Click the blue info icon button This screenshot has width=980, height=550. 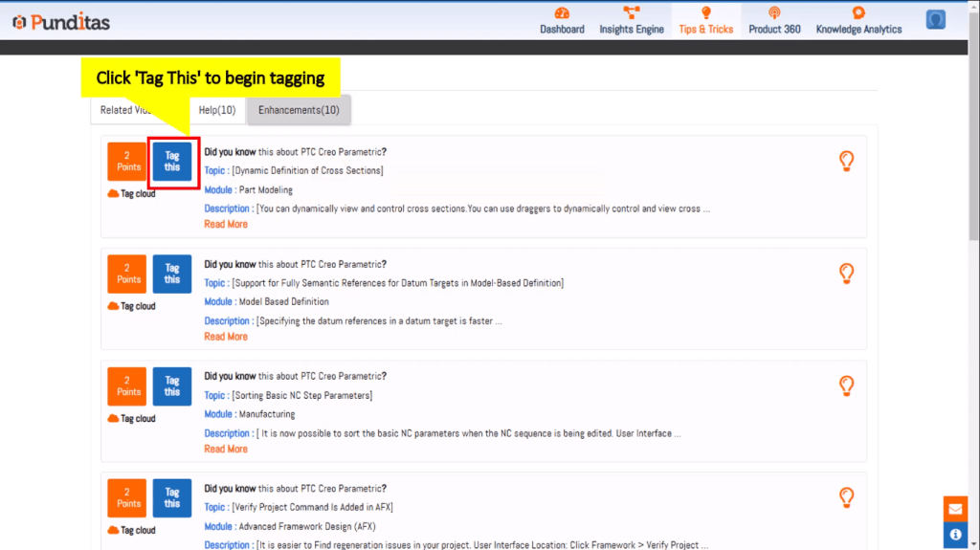[x=955, y=535]
